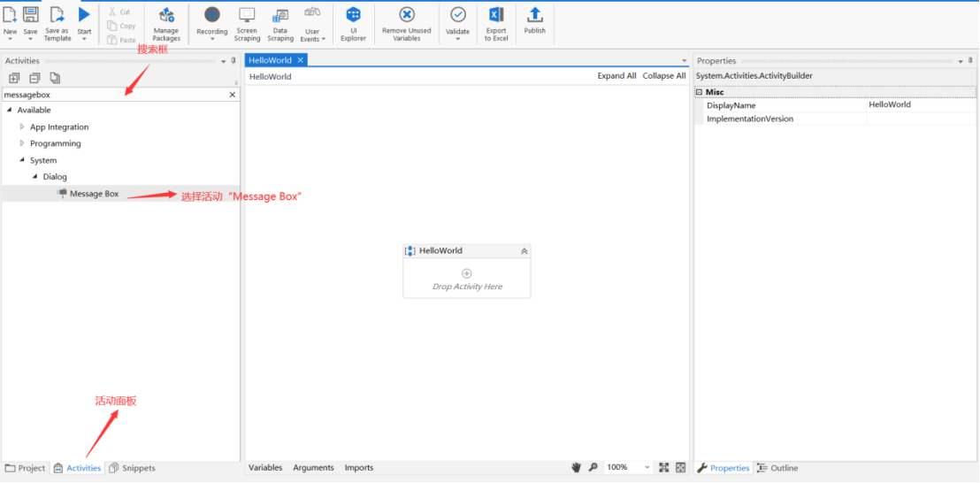The height and width of the screenshot is (483, 980).
Task: Select the Message Box activity
Action: click(x=94, y=194)
